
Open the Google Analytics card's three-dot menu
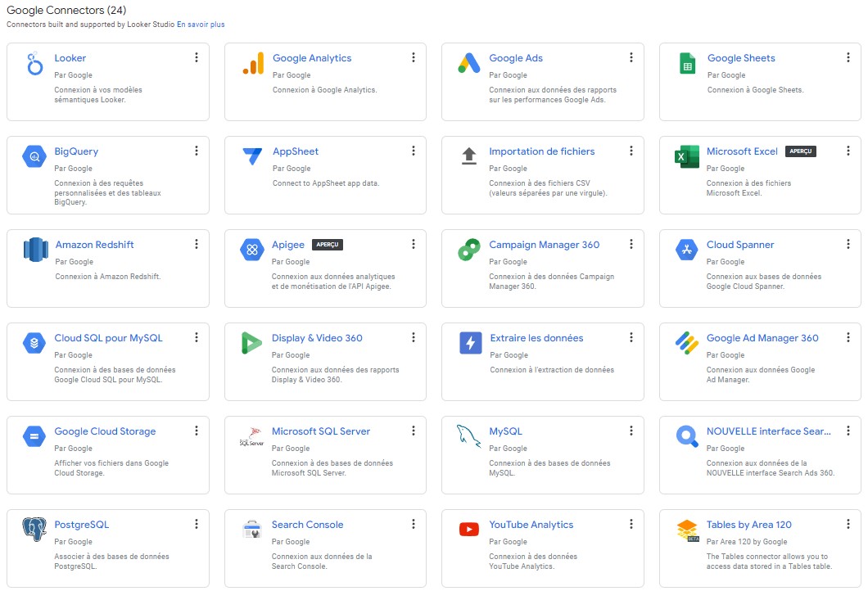(413, 57)
